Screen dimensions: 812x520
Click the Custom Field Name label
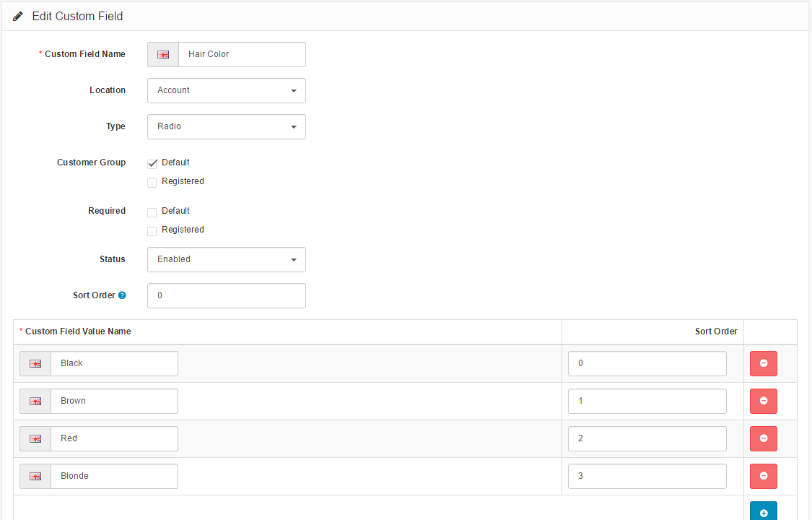[x=85, y=54]
